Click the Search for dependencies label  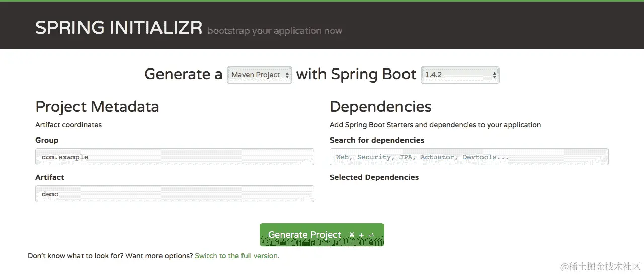tap(377, 140)
